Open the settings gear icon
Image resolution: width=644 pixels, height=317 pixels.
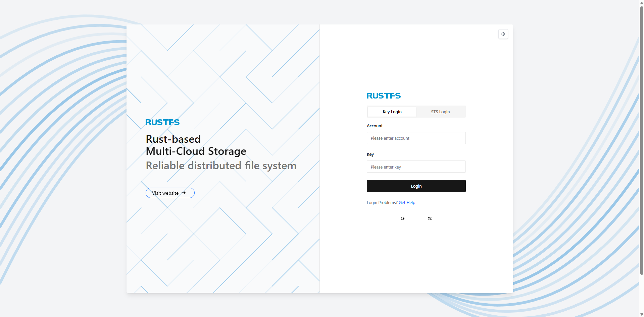click(x=503, y=34)
